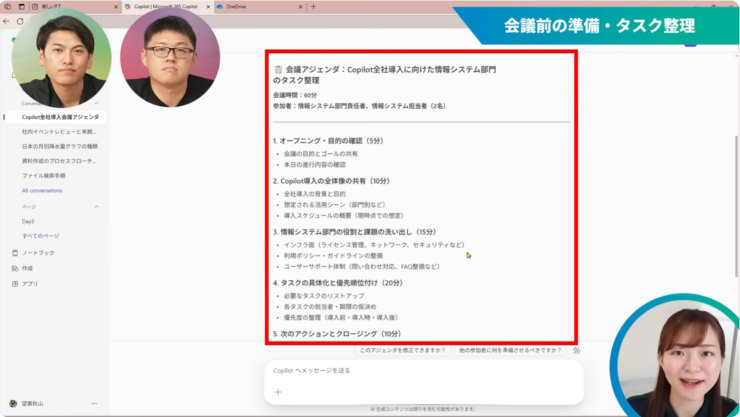Screen dimensions: 740x417
Task: Open the All conversations link
Action: tap(42, 191)
